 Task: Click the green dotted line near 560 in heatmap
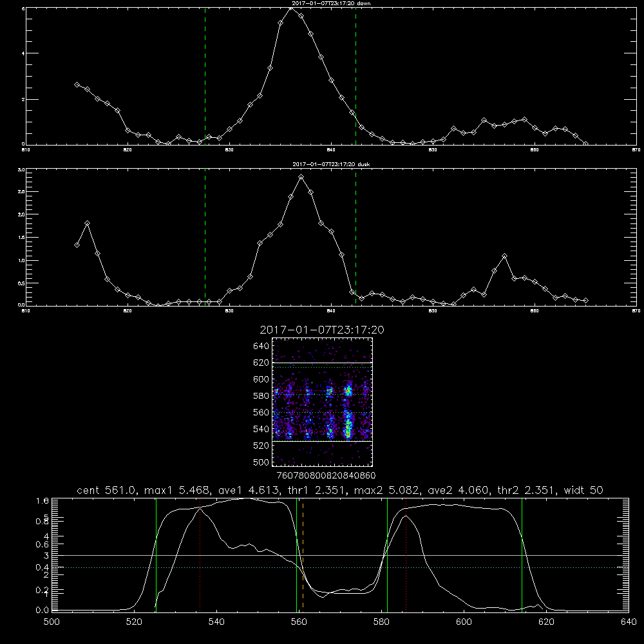(x=323, y=412)
